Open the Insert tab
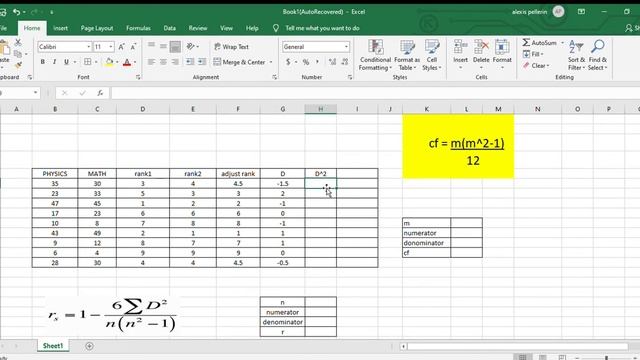The image size is (640, 360). coord(60,28)
